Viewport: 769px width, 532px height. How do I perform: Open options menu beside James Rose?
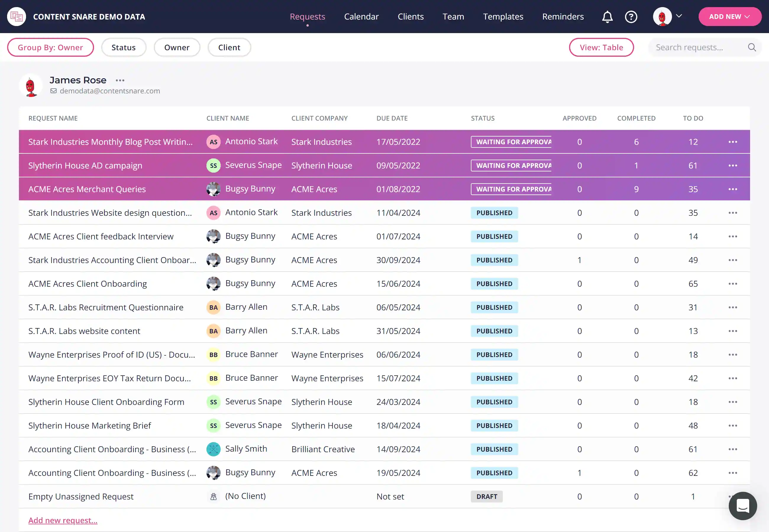coord(120,80)
